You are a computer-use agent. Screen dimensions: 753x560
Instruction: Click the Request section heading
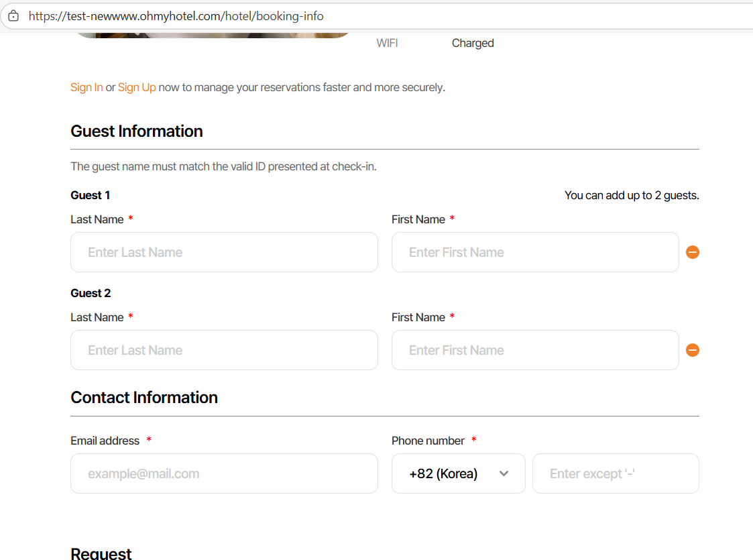click(101, 553)
